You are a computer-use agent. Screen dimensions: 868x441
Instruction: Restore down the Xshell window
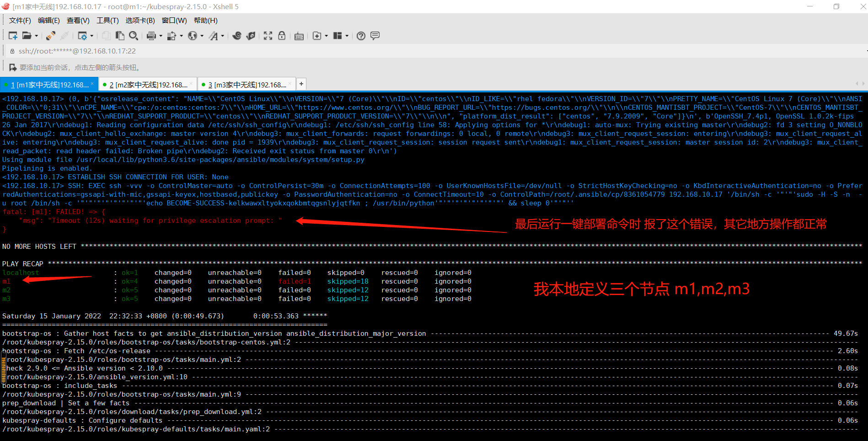click(x=836, y=6)
